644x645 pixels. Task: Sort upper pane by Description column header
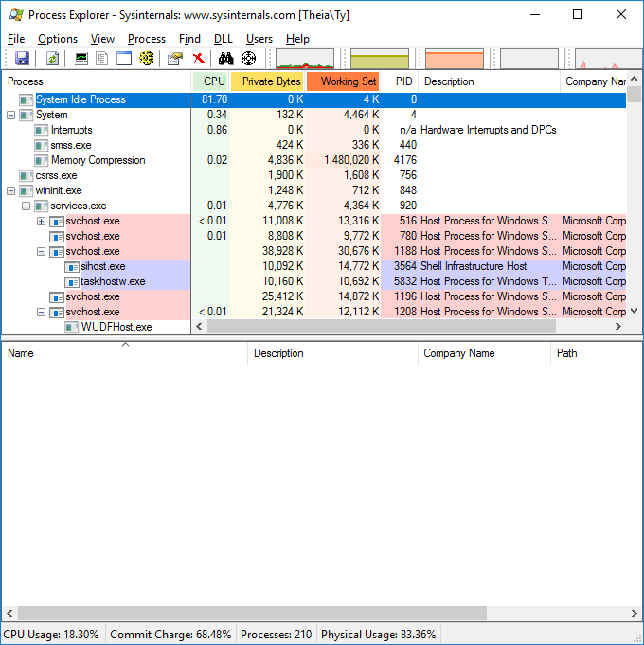click(x=489, y=81)
